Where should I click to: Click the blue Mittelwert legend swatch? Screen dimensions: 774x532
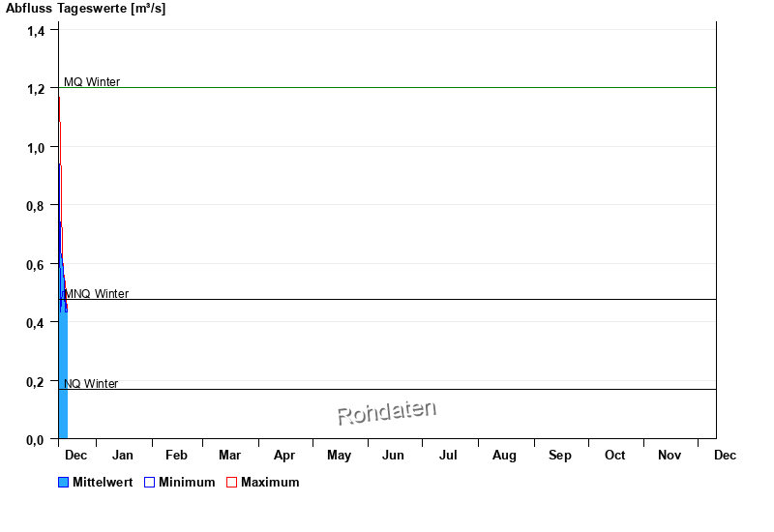[64, 483]
